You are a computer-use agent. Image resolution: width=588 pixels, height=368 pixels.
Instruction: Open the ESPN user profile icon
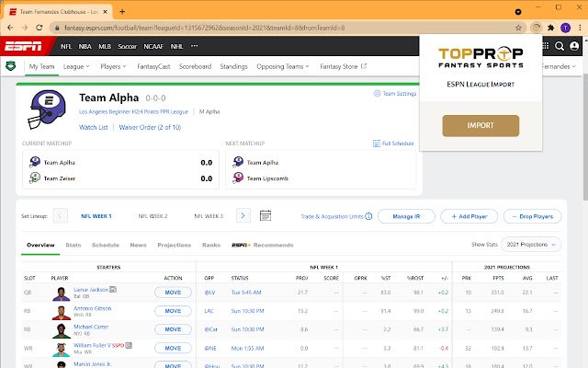point(574,46)
